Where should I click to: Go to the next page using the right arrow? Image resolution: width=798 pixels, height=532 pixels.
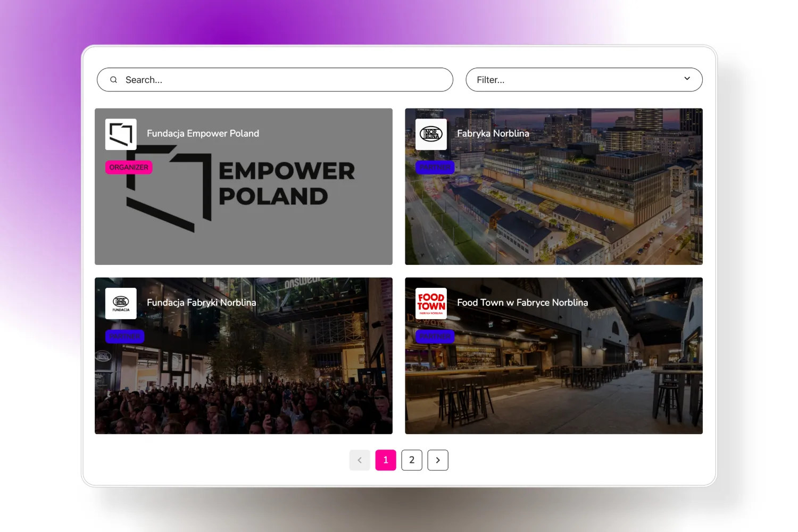438,460
